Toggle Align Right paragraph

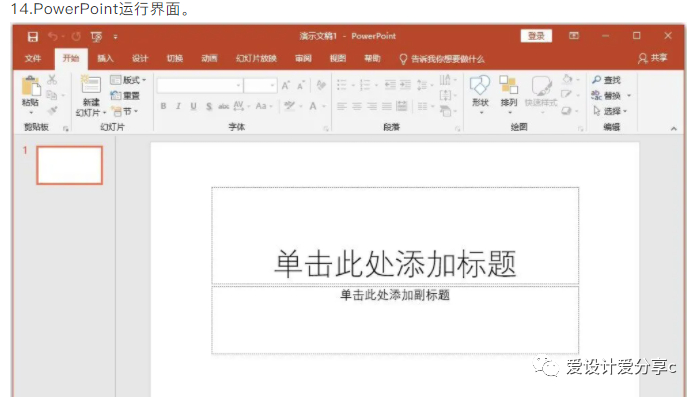372,106
